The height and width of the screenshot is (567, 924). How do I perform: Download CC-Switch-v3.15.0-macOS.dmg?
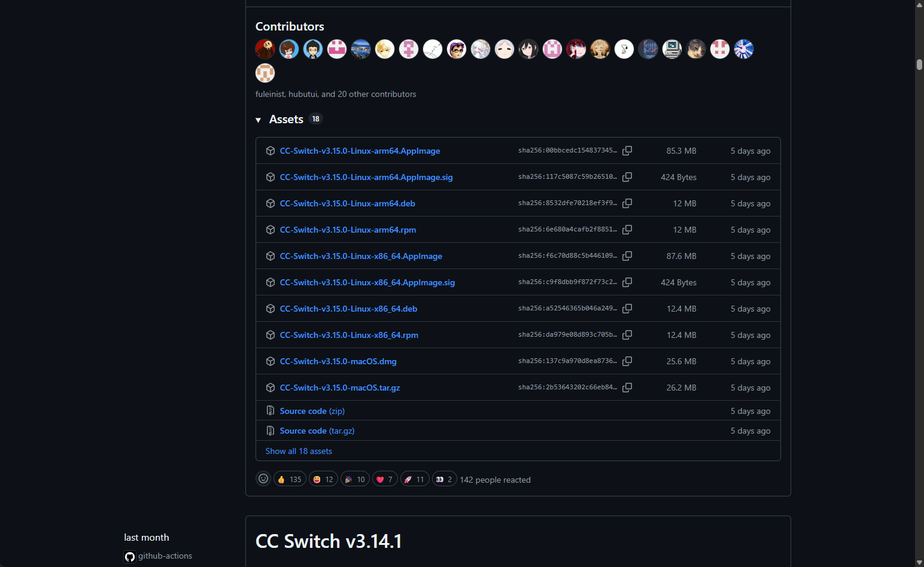338,361
